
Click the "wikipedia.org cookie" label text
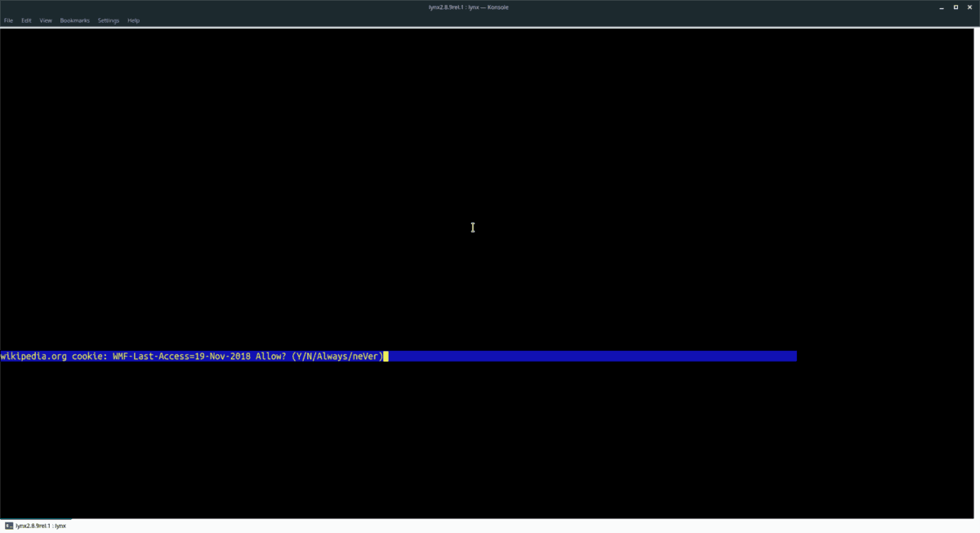pos(49,356)
